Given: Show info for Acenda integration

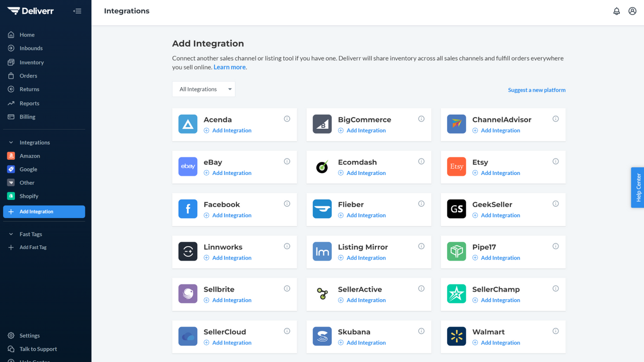Looking at the screenshot, I should click(287, 119).
